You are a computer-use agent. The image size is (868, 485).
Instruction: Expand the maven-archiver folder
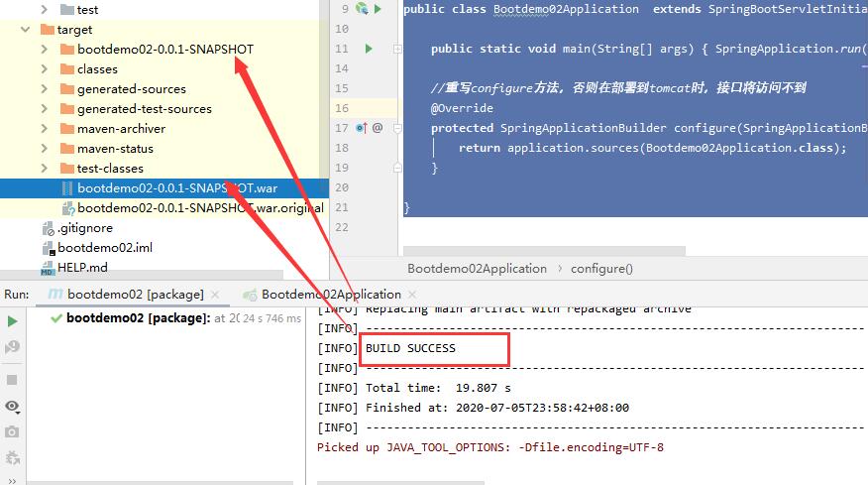tap(45, 129)
